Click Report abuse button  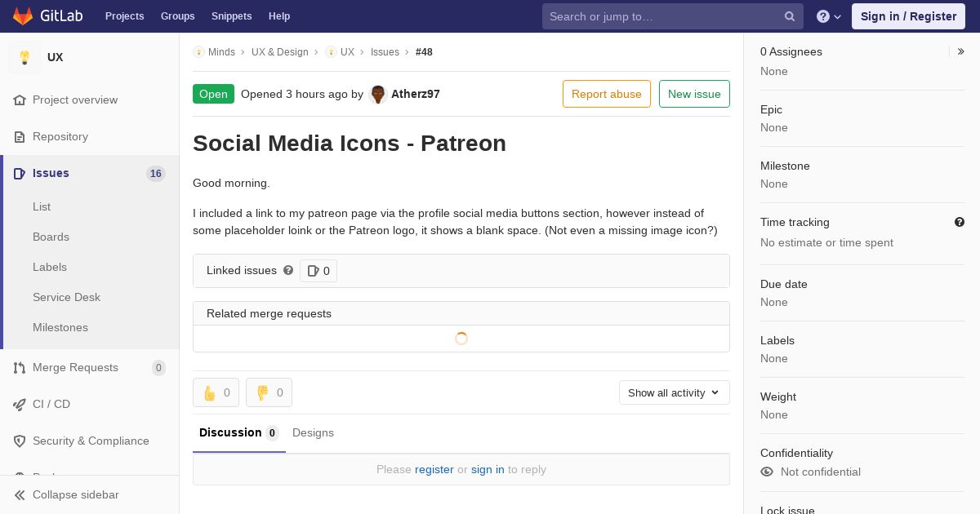coord(607,94)
